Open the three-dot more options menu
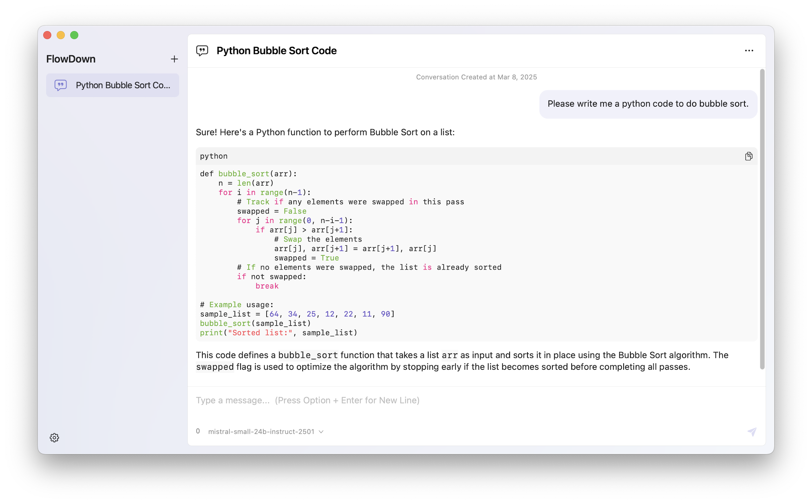Screen dimensions: 812x504 click(x=749, y=51)
